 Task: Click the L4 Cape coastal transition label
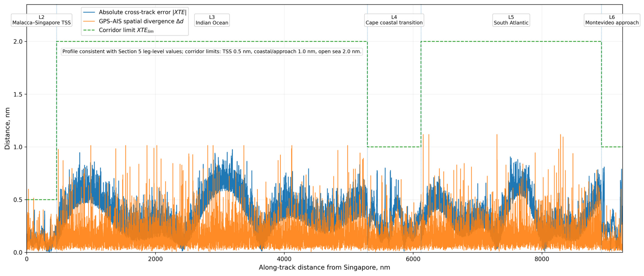[394, 20]
